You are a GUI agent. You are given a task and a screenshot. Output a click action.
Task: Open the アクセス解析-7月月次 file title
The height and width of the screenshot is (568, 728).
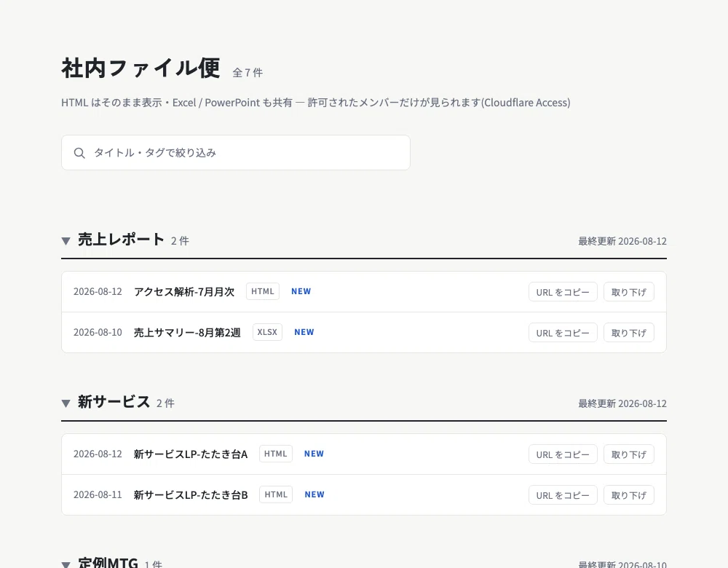click(x=184, y=292)
